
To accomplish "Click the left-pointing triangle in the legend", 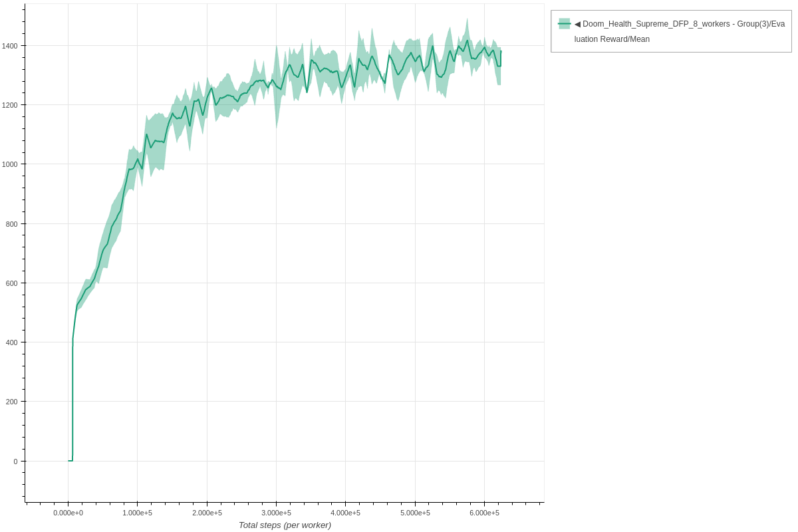I will click(577, 24).
